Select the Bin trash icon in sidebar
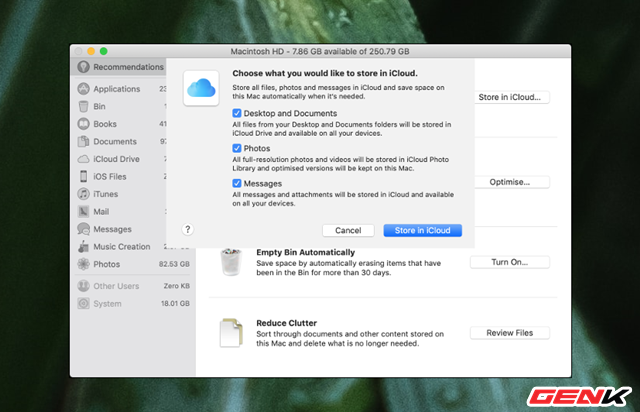 tap(83, 106)
